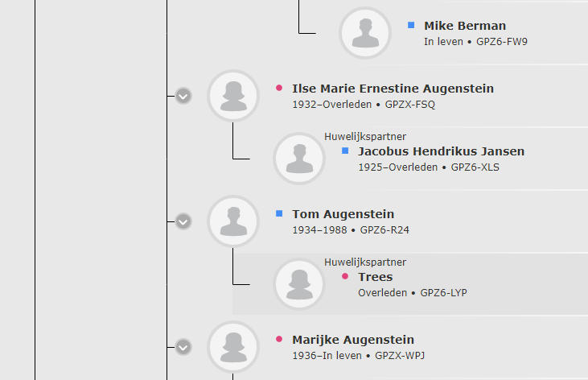Click blue male marker beside Jacobus Jansen
This screenshot has height=380, width=588.
coord(345,151)
